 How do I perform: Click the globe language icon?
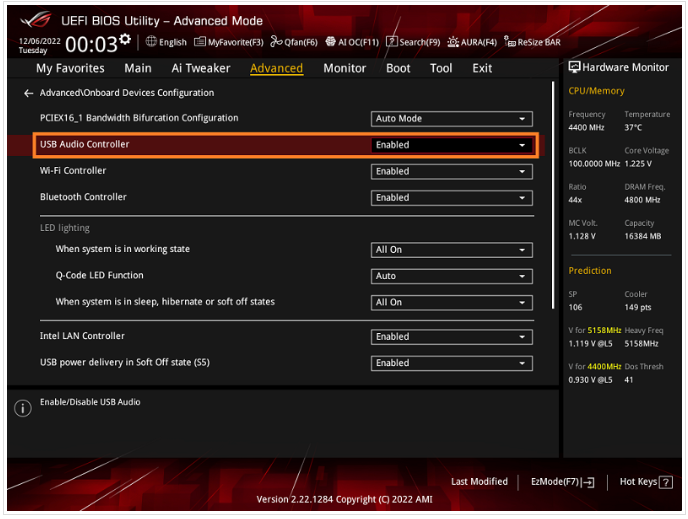point(151,42)
